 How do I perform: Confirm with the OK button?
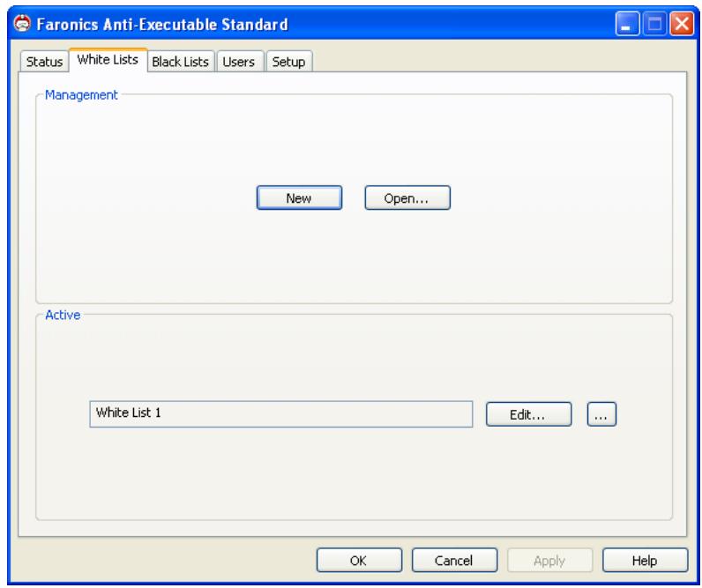tap(359, 561)
